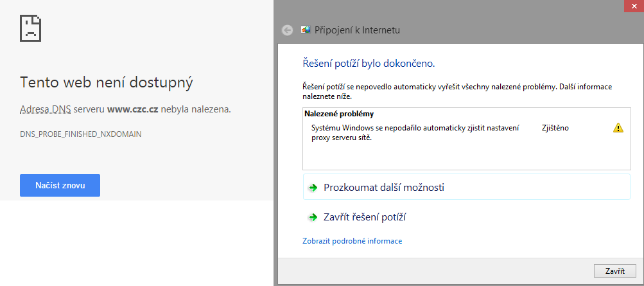Click the yellow warning triangle icon
Viewport: 644px width, 286px height.
click(618, 128)
